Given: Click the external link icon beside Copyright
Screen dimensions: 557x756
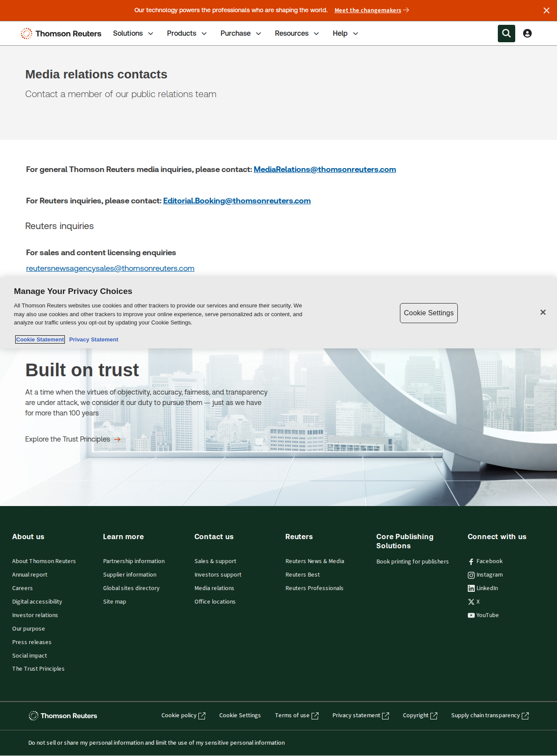Looking at the screenshot, I should point(434,716).
